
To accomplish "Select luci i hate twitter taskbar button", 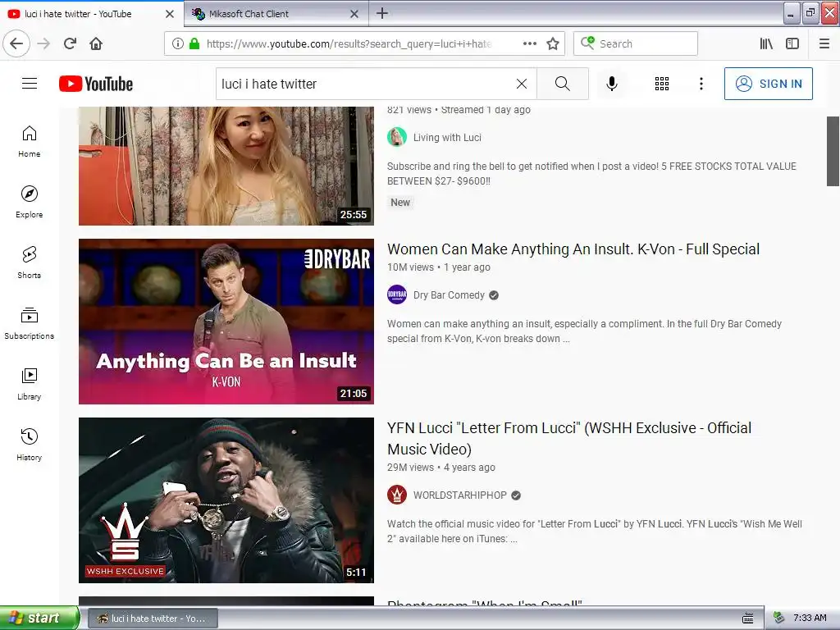I will click(x=153, y=619).
